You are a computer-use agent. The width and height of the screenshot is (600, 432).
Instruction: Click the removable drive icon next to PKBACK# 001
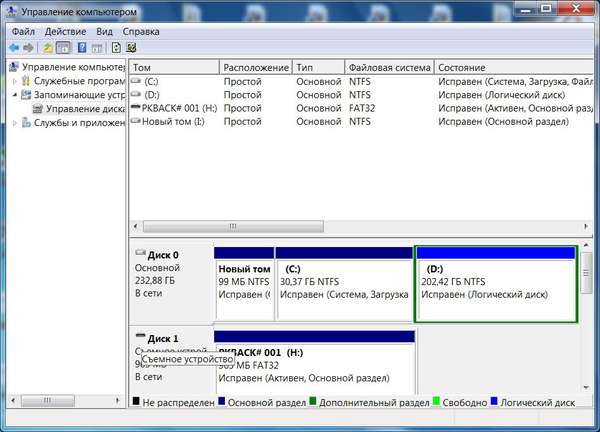pyautogui.click(x=135, y=108)
